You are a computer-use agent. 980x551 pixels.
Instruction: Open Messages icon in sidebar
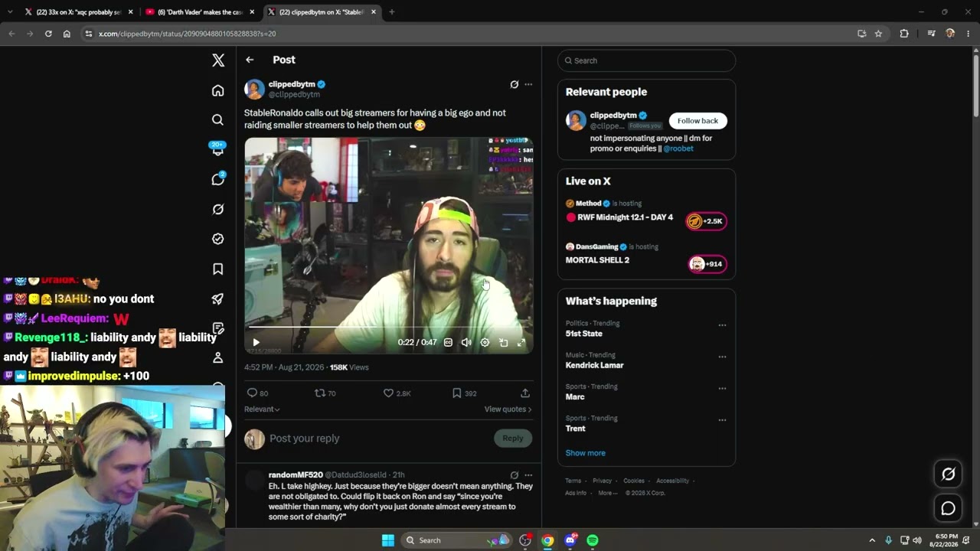point(218,179)
